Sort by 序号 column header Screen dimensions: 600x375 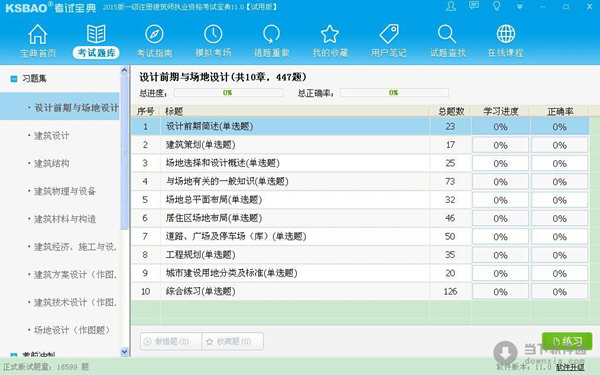145,111
